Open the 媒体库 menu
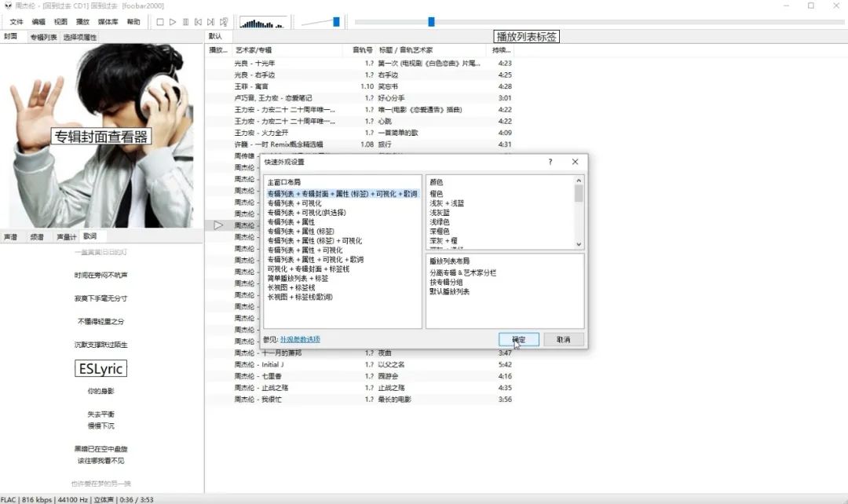This screenshot has width=848, height=504. point(108,22)
